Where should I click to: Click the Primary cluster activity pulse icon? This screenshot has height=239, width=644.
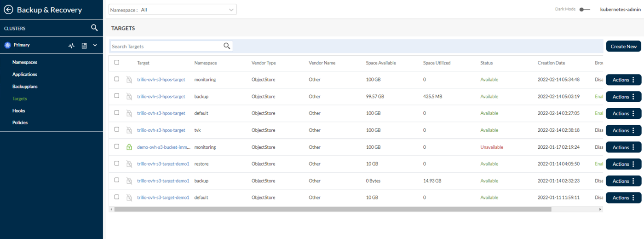click(71, 46)
